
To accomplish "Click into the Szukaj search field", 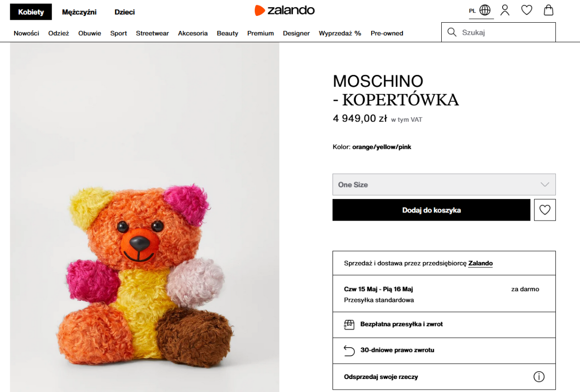I will click(x=505, y=32).
